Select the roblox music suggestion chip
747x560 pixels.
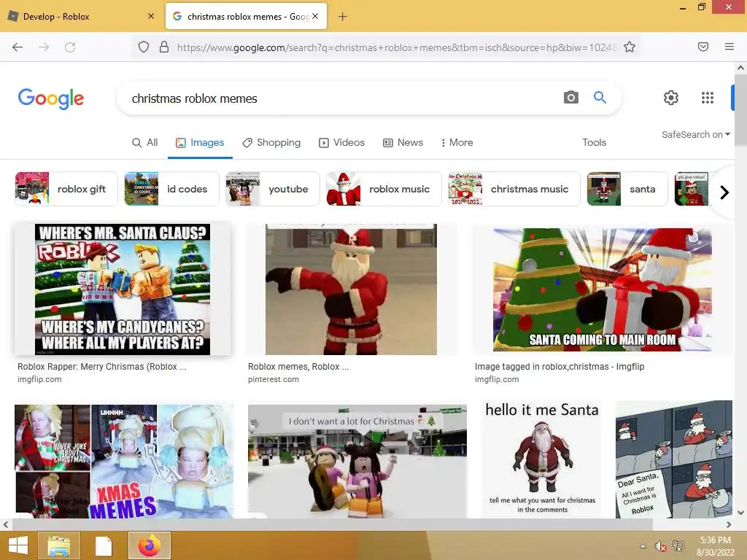tap(384, 189)
